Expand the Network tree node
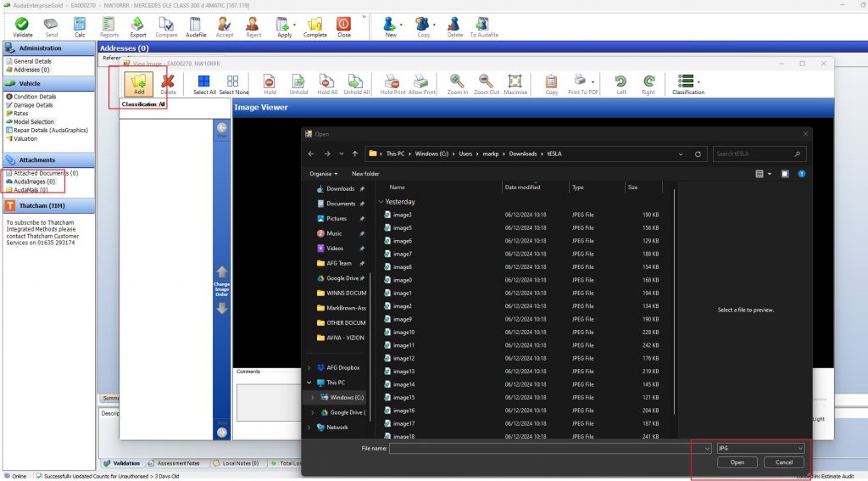This screenshot has height=481, width=868. coord(309,428)
